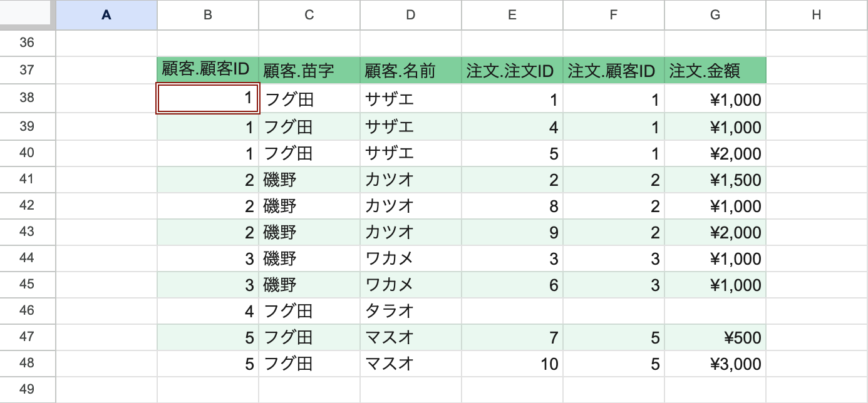Select column D header
The width and height of the screenshot is (868, 403).
pyautogui.click(x=411, y=16)
